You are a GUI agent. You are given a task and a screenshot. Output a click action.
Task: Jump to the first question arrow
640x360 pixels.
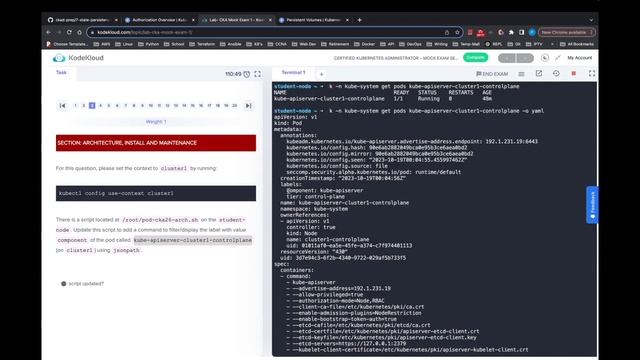[x=62, y=106]
